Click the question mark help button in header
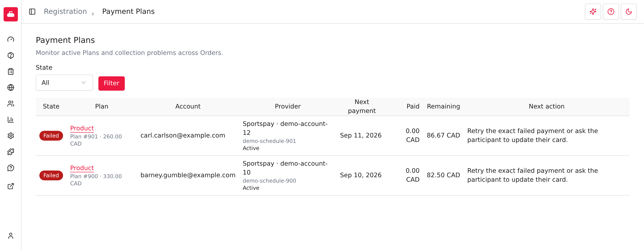 pyautogui.click(x=611, y=11)
